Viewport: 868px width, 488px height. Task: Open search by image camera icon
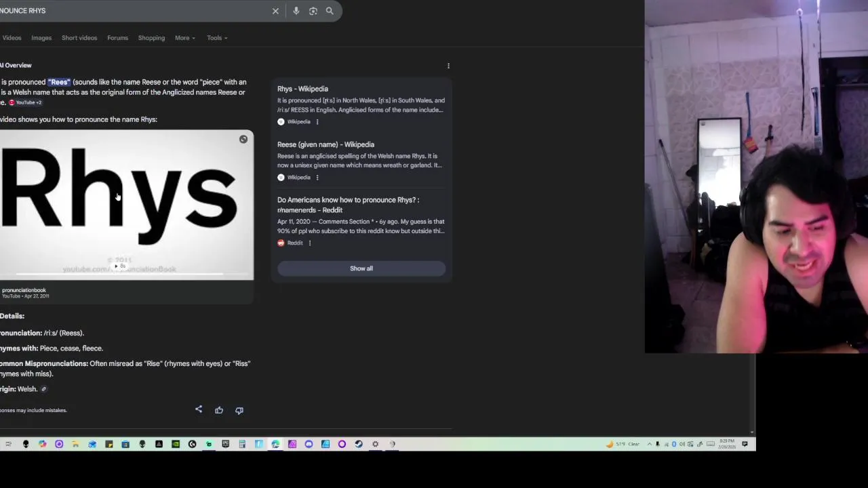click(x=313, y=11)
